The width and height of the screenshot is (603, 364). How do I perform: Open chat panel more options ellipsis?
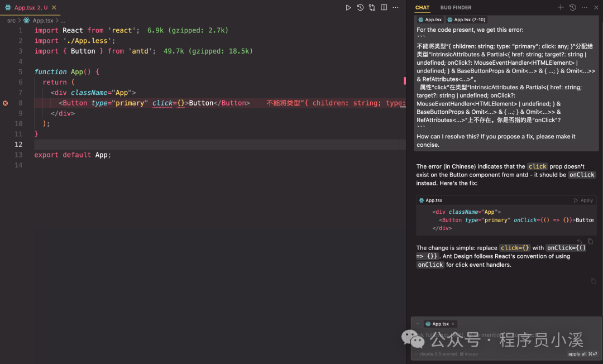585,7
